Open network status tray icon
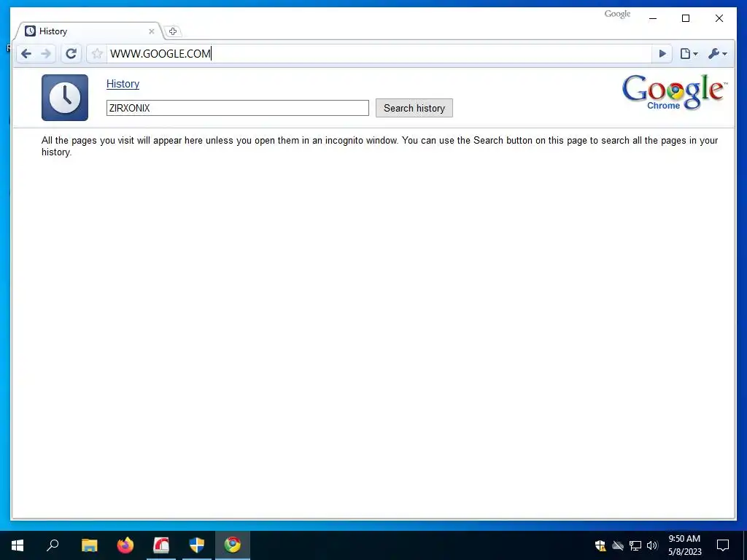 coord(635,545)
